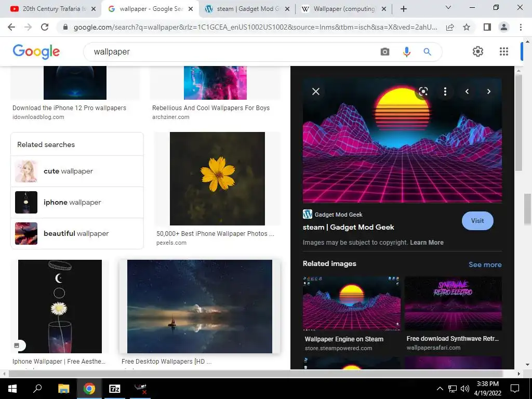This screenshot has height=399, width=532.
Task: Open Download the iPhone 12 Pro wallpapers result
Action: [69, 108]
